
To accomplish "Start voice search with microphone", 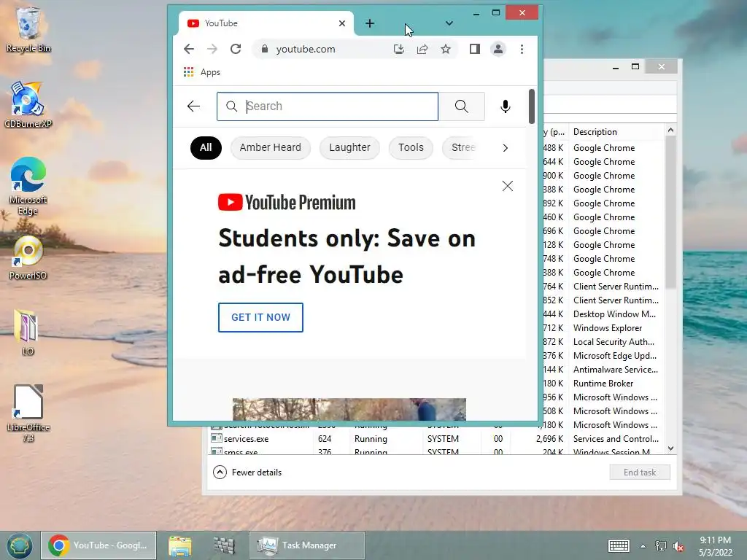I will click(x=506, y=106).
